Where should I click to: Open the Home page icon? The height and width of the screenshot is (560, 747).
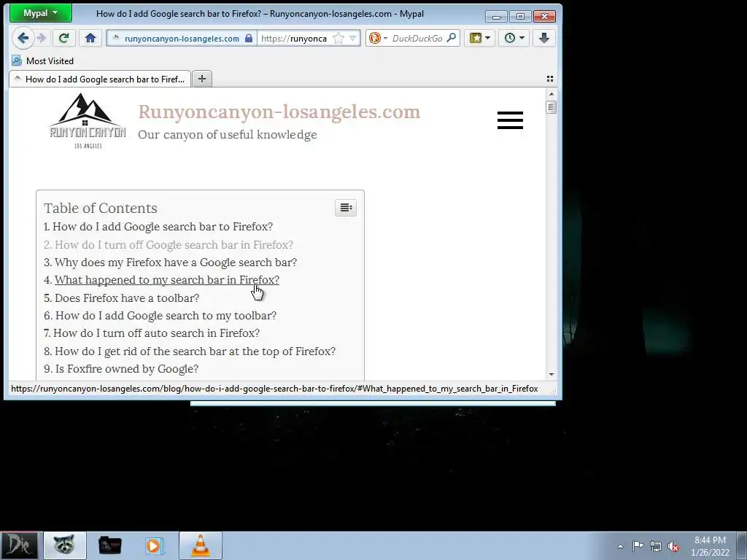(x=90, y=38)
